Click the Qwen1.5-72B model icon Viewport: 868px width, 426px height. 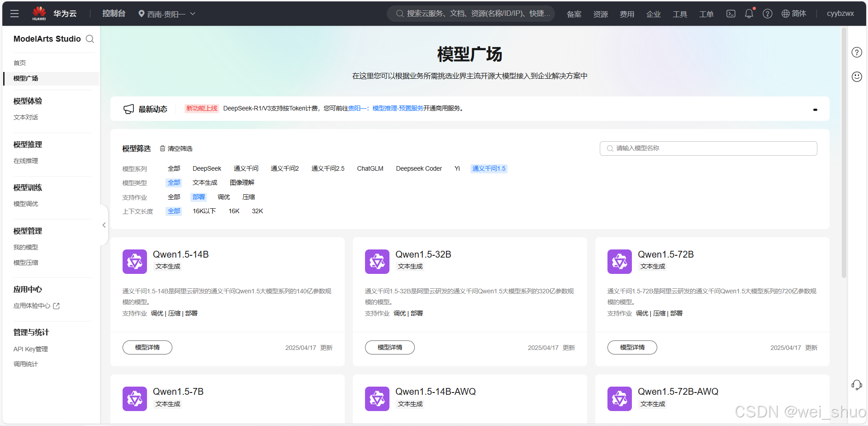[620, 262]
